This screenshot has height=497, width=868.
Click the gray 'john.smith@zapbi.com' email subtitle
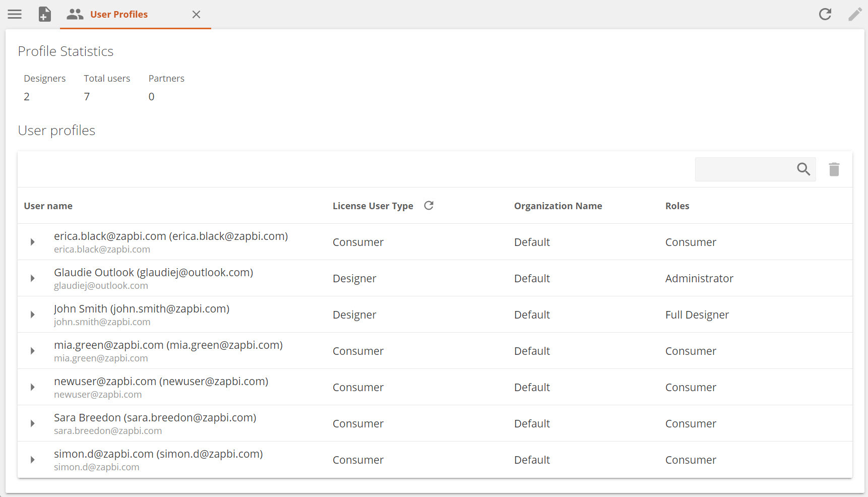102,322
